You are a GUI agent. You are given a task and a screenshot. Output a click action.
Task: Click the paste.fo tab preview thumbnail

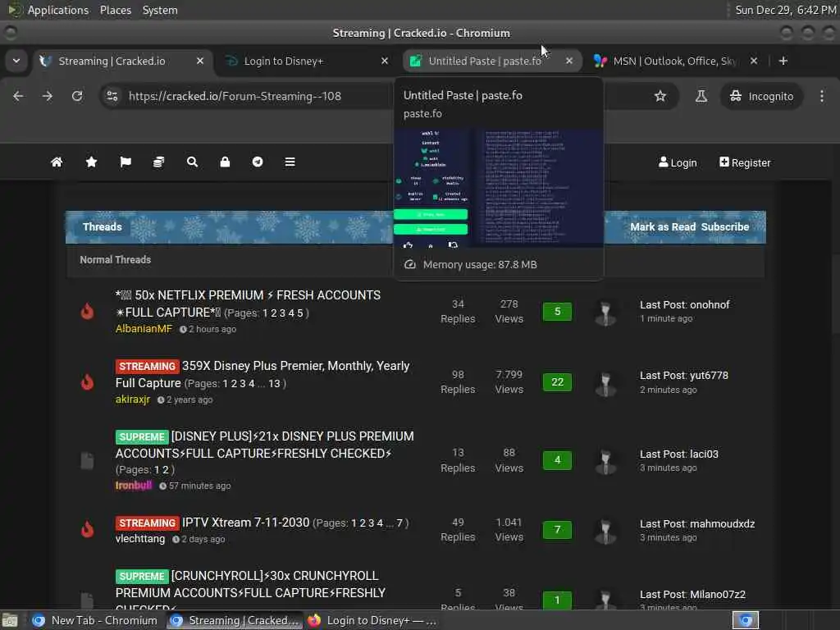(498, 188)
